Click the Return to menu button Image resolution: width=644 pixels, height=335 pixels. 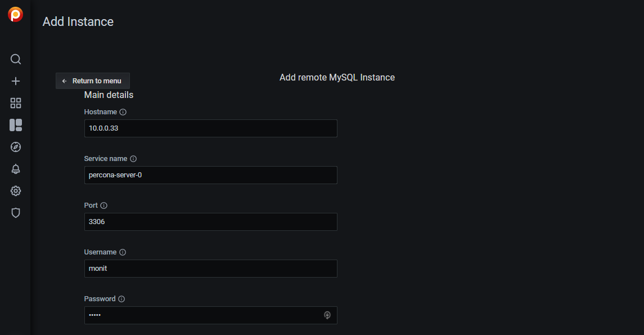click(x=93, y=81)
